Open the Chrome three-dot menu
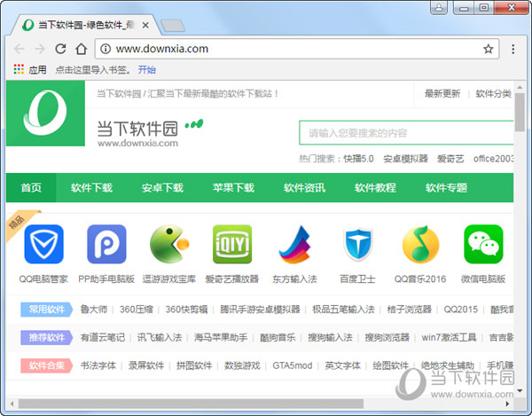This screenshot has height=416, width=532. coord(513,49)
